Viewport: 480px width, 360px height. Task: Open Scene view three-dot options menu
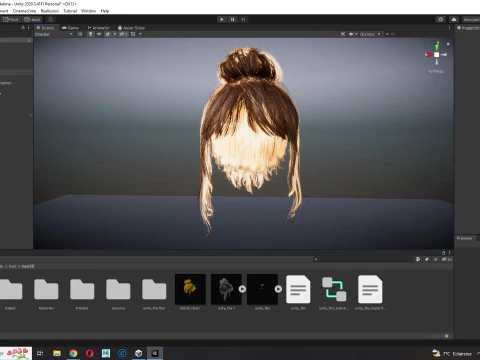click(449, 28)
